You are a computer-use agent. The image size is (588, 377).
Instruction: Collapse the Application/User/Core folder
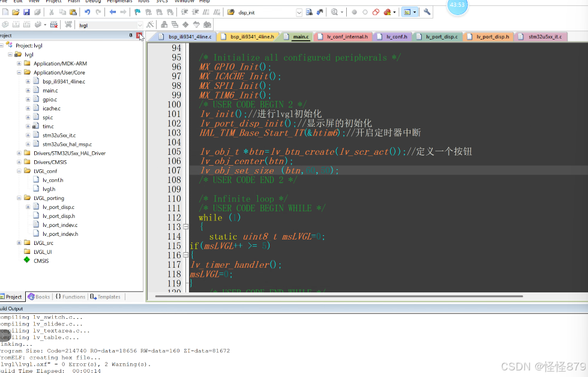point(19,73)
